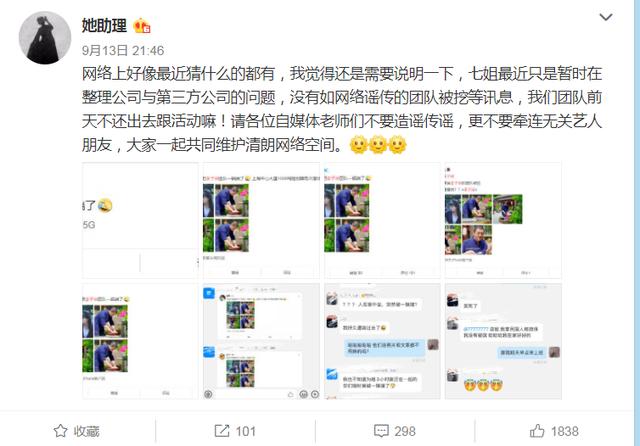Open comments icon showing 298
This screenshot has width=640, height=446.
point(381,431)
